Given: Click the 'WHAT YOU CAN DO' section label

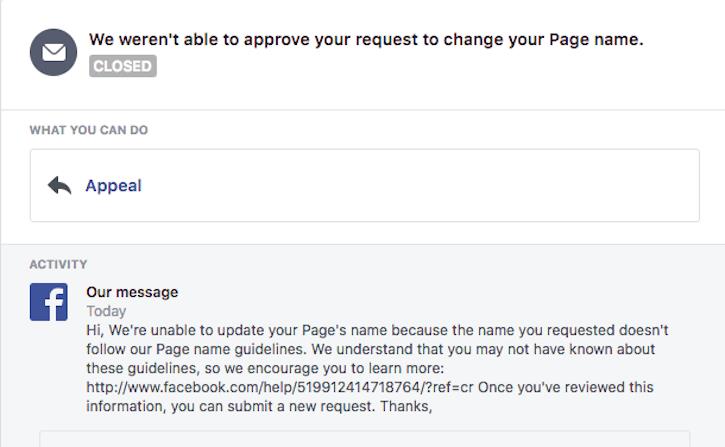Looking at the screenshot, I should click(89, 130).
